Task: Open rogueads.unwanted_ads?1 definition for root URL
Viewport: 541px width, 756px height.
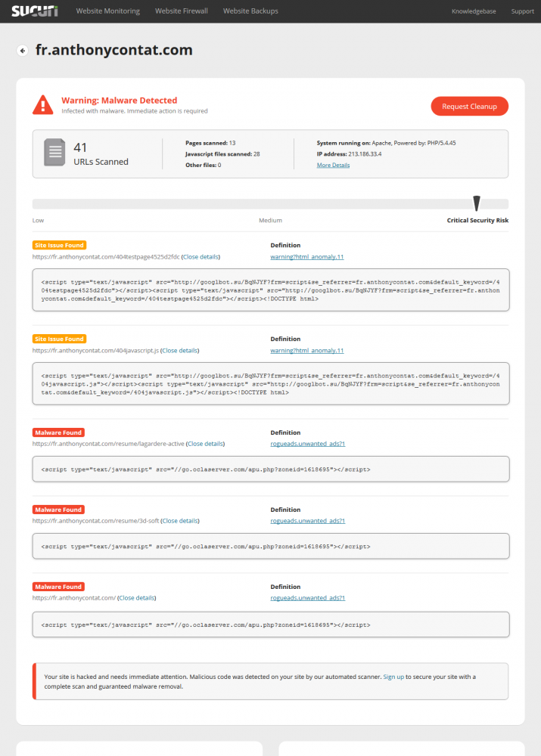Action: click(307, 598)
